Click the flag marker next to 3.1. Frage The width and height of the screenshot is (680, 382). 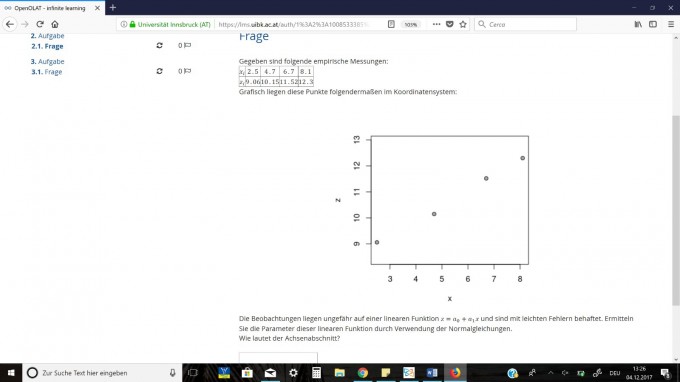point(187,71)
